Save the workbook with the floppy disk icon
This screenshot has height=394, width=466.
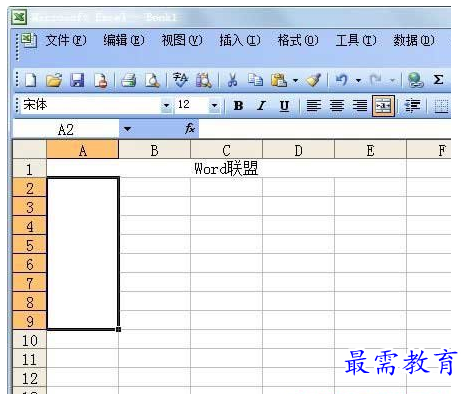[x=77, y=80]
